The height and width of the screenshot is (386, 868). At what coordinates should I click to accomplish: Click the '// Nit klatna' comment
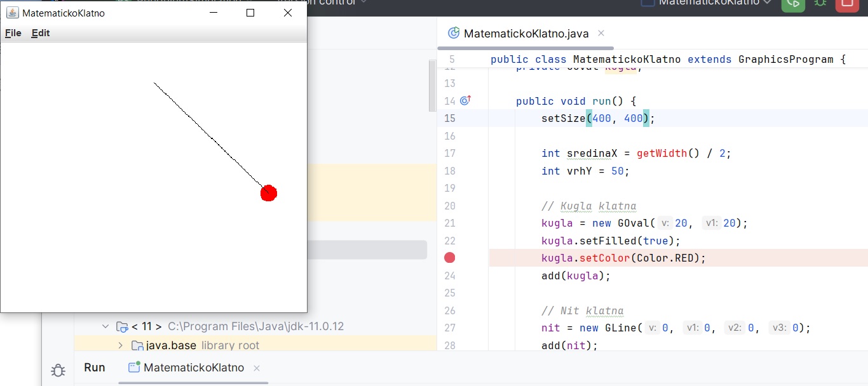click(582, 310)
